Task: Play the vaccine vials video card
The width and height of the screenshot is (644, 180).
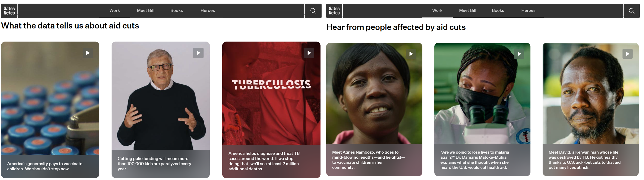Action: tap(88, 53)
